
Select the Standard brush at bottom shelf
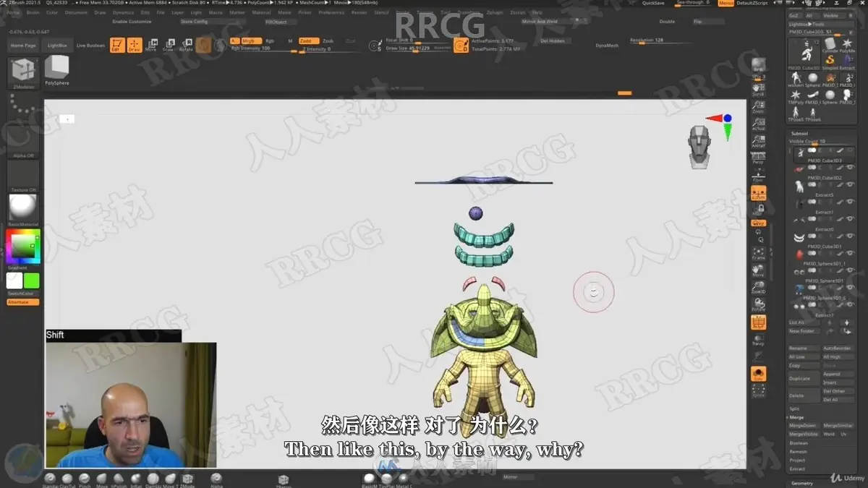tap(50, 479)
